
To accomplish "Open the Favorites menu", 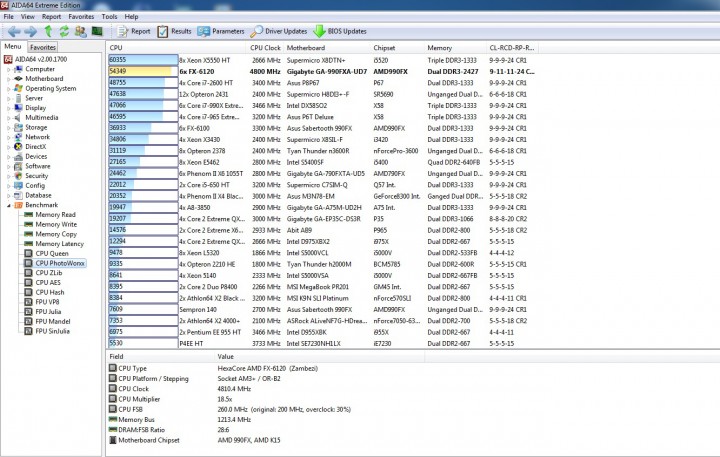I will click(x=81, y=17).
